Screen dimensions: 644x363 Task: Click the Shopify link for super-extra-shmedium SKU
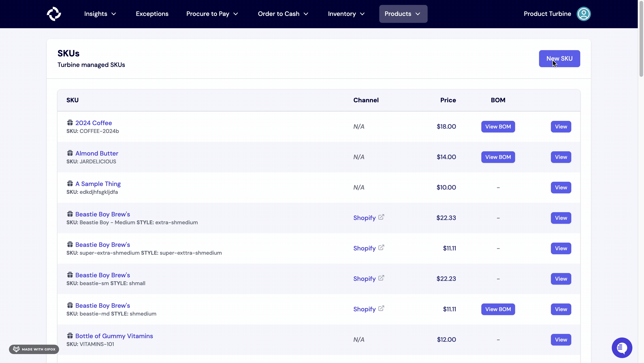(364, 248)
